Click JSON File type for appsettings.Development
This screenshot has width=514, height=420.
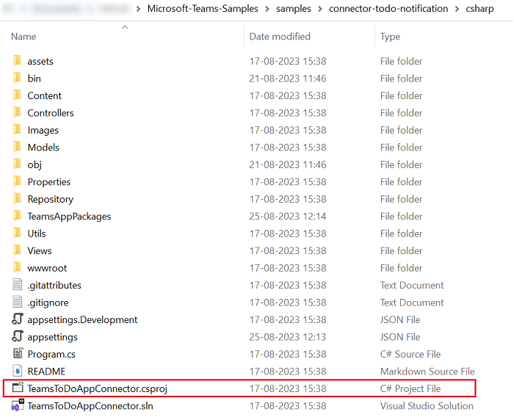400,319
